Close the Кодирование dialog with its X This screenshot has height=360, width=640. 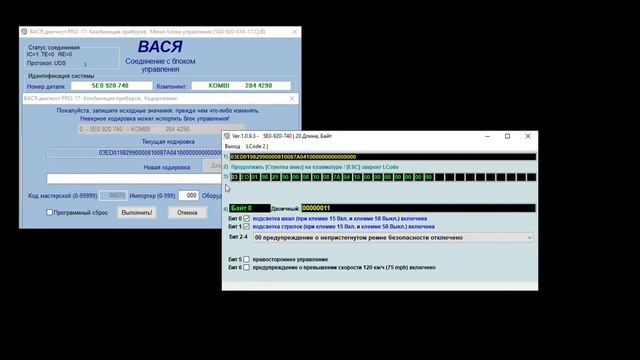(292, 98)
